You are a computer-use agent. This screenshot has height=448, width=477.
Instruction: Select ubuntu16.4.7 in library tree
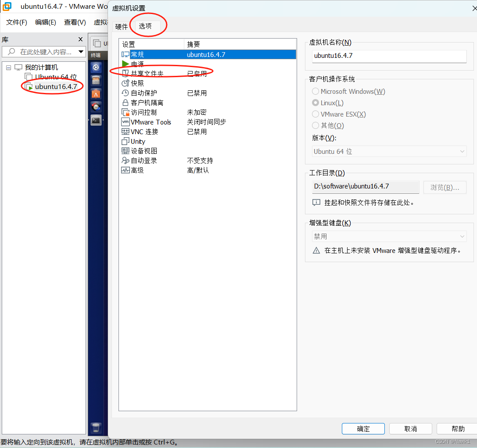56,87
